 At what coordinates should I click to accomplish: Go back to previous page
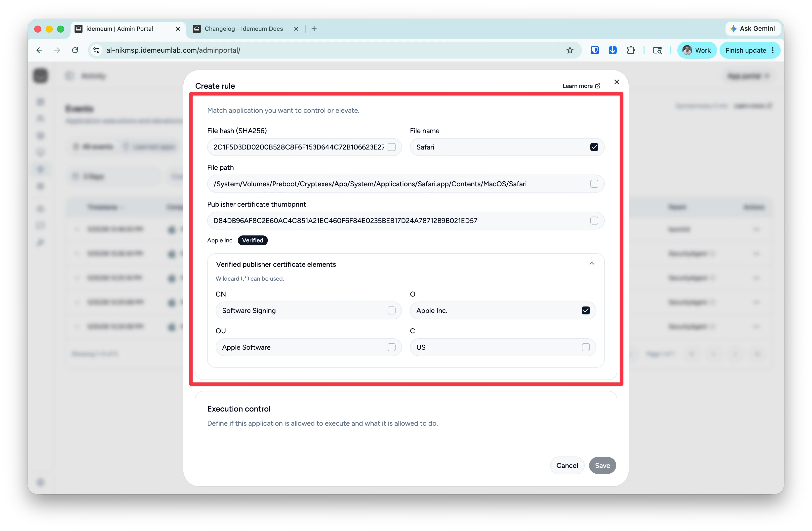pos(40,50)
